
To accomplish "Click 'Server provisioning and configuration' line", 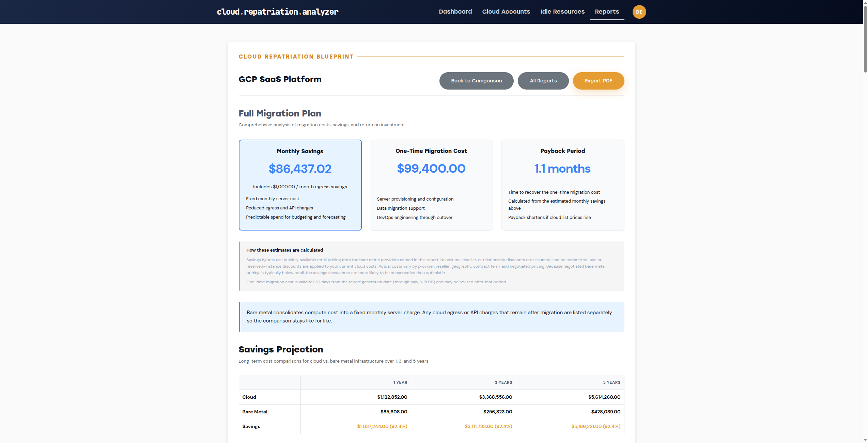I will 415,199.
